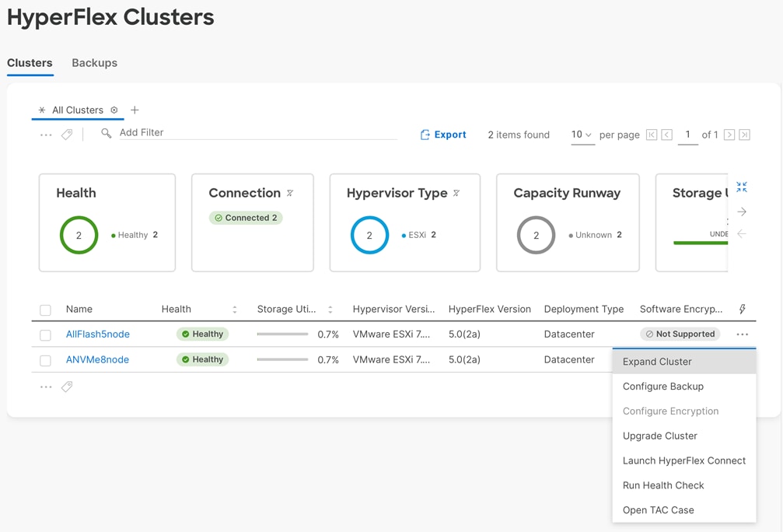Switch to the Backups tab
Image resolution: width=783 pixels, height=532 pixels.
(94, 63)
